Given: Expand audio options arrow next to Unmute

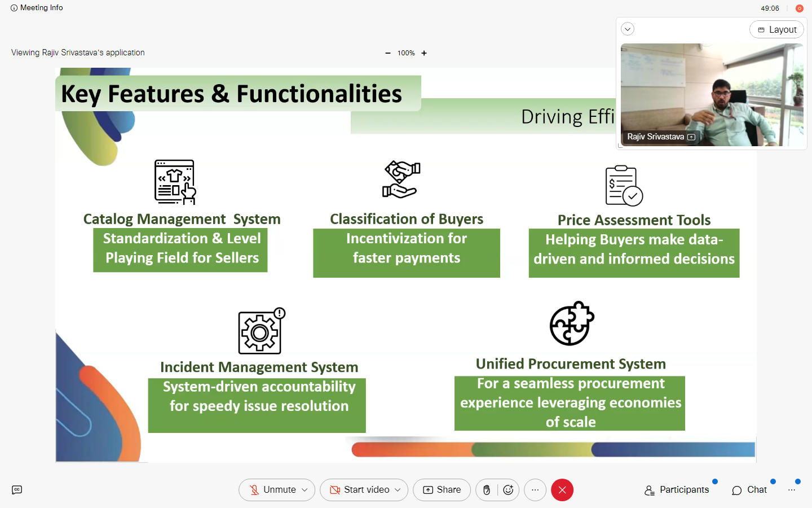Looking at the screenshot, I should pos(305,490).
